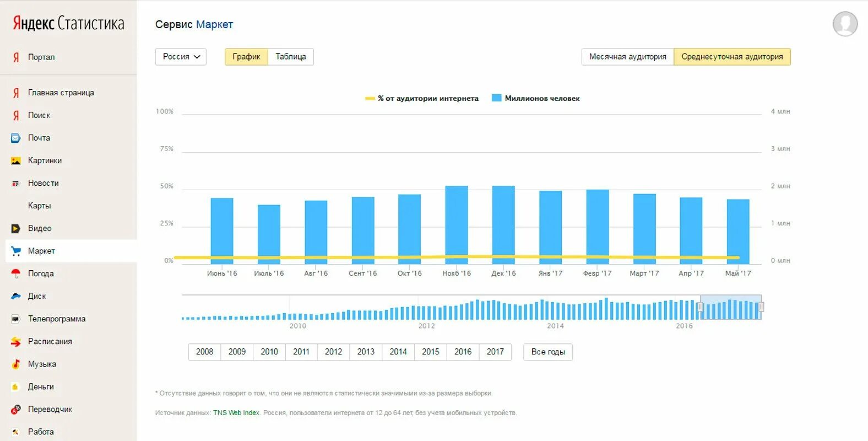Click the Расписания icon
Screen dimensions: 868x441
16,342
